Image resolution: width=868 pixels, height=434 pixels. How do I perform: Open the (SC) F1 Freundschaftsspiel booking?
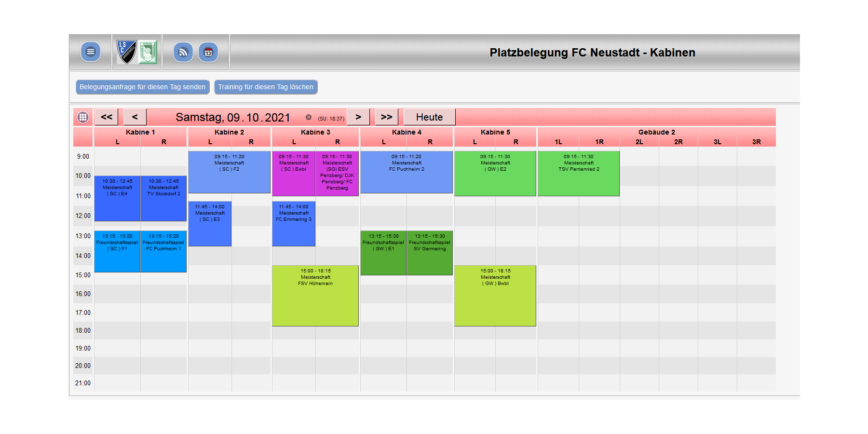click(117, 251)
